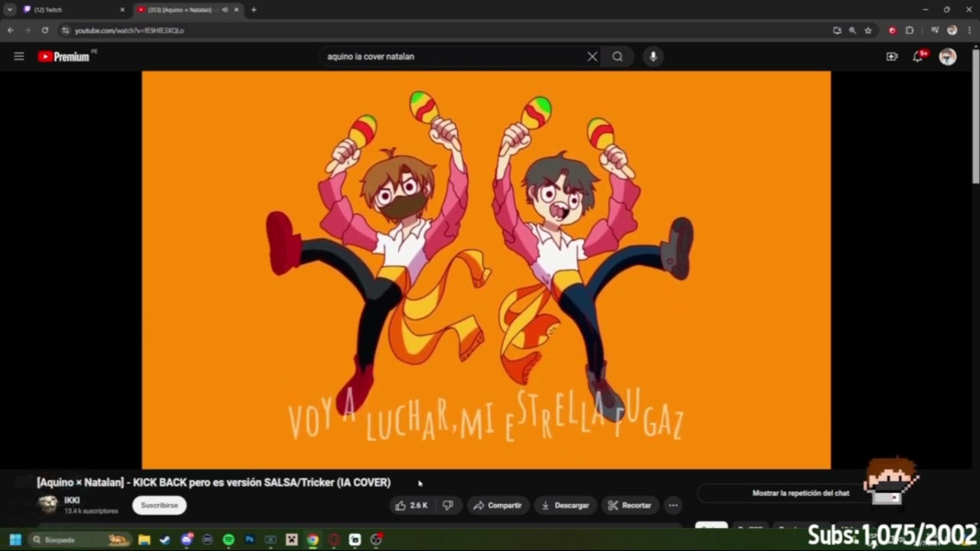
Task: Open the Chrome three-dot menu
Action: point(969,31)
